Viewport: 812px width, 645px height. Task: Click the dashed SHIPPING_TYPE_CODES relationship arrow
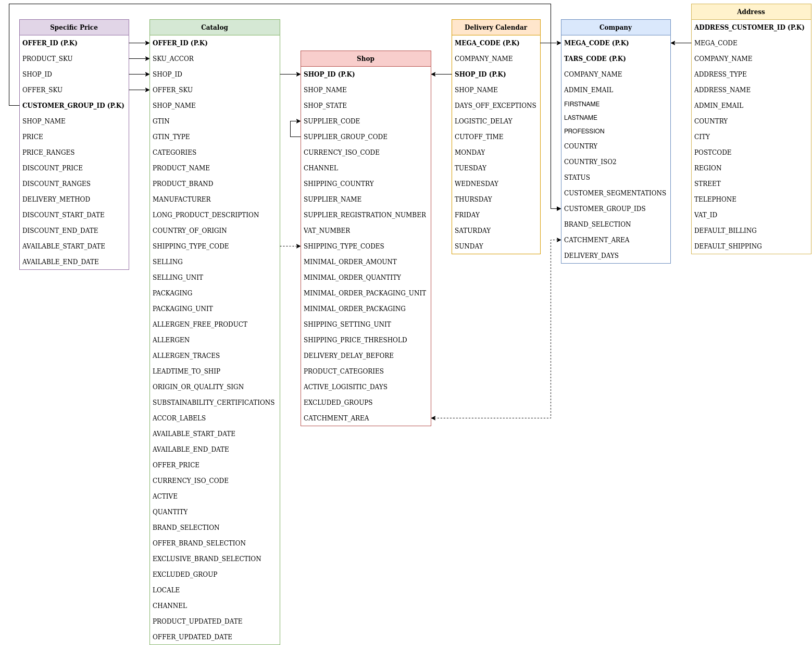[x=291, y=246]
